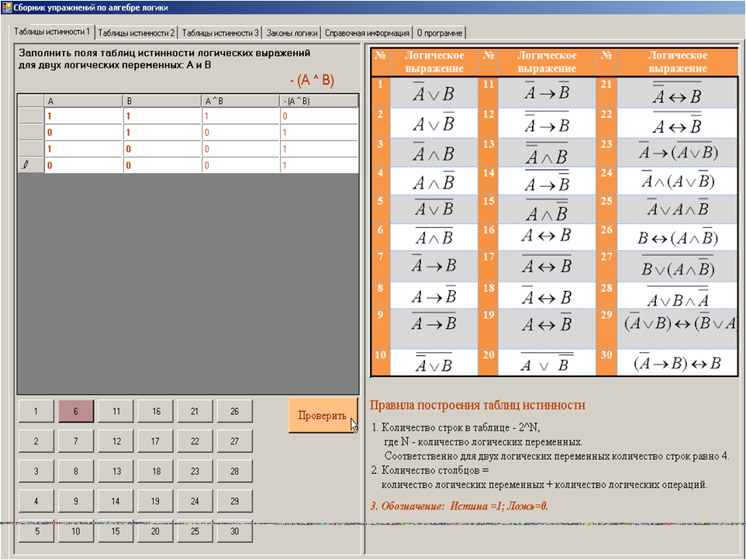Pick exercise button number 13
This screenshot has width=746, height=560.
(116, 472)
